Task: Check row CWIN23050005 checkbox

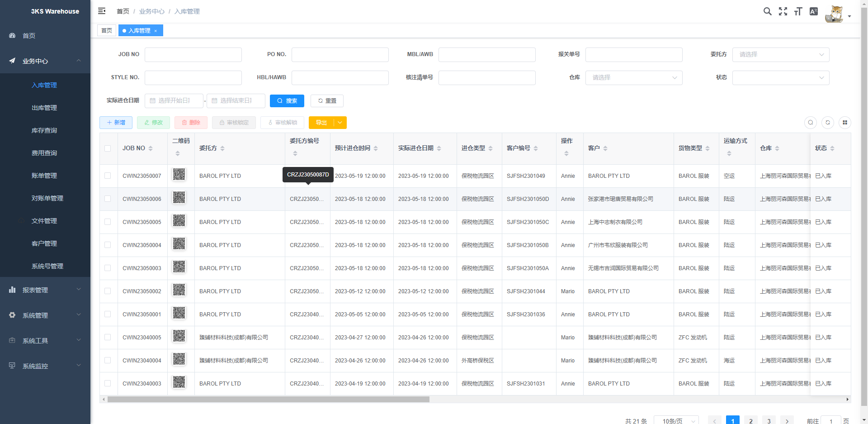Action: point(108,222)
